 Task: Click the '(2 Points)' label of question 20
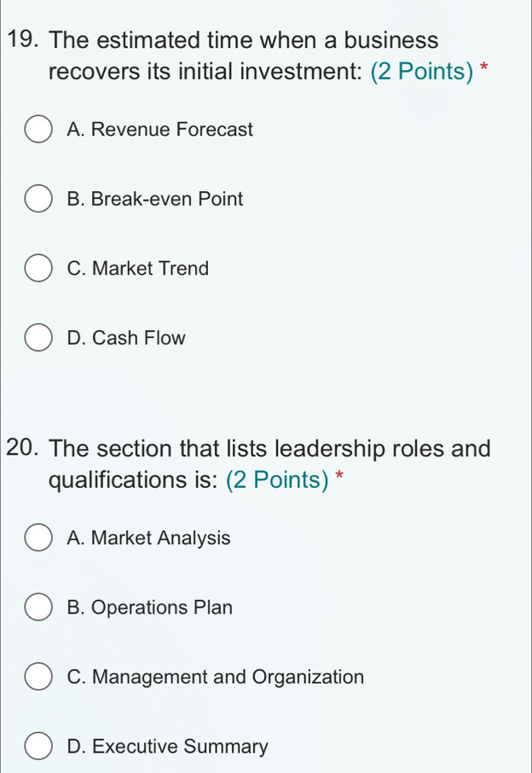(x=277, y=479)
